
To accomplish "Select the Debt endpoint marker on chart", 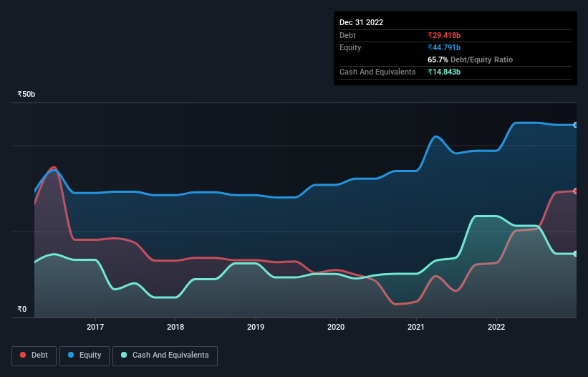I will pos(576,191).
